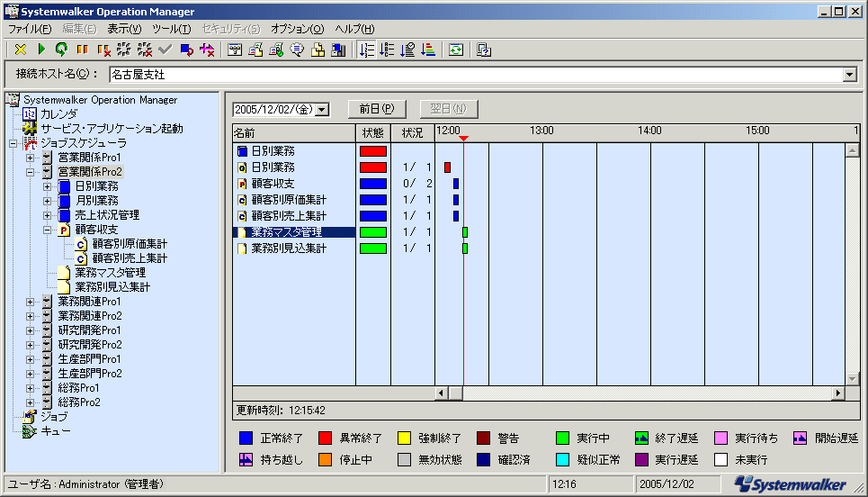The width and height of the screenshot is (868, 497).
Task: Click the orange pause icon
Action: (83, 50)
